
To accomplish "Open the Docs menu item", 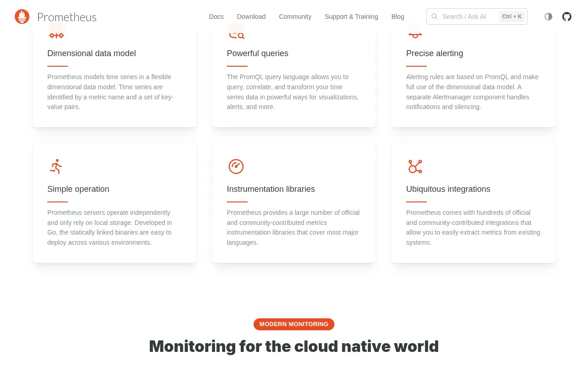I will pyautogui.click(x=216, y=17).
